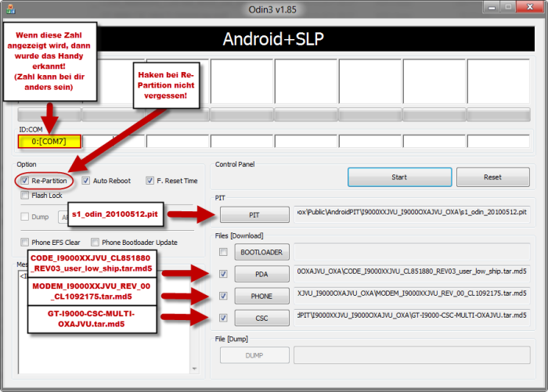Click the Odin3 application icon in title bar
Screen dimensions: 548x392
pyautogui.click(x=10, y=9)
